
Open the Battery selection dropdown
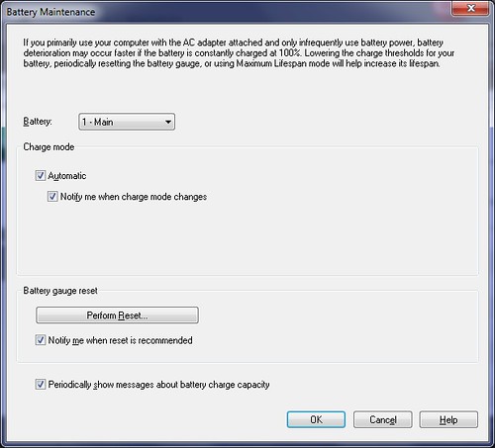pos(127,122)
